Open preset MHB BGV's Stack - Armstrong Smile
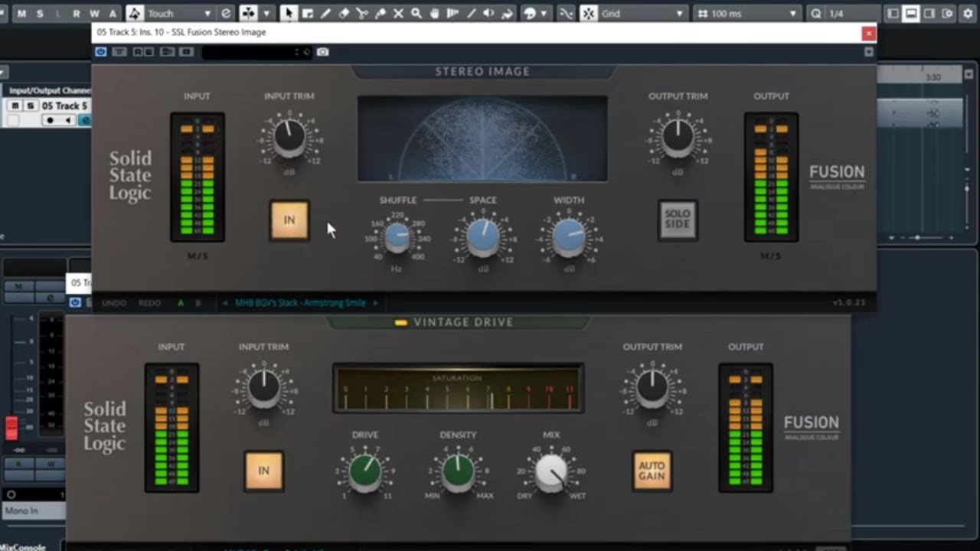 (x=300, y=303)
